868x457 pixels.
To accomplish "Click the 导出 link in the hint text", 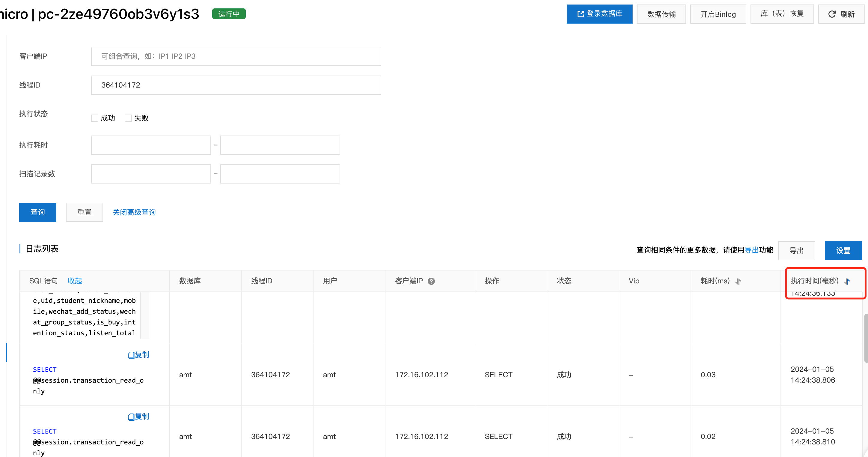I will [751, 250].
